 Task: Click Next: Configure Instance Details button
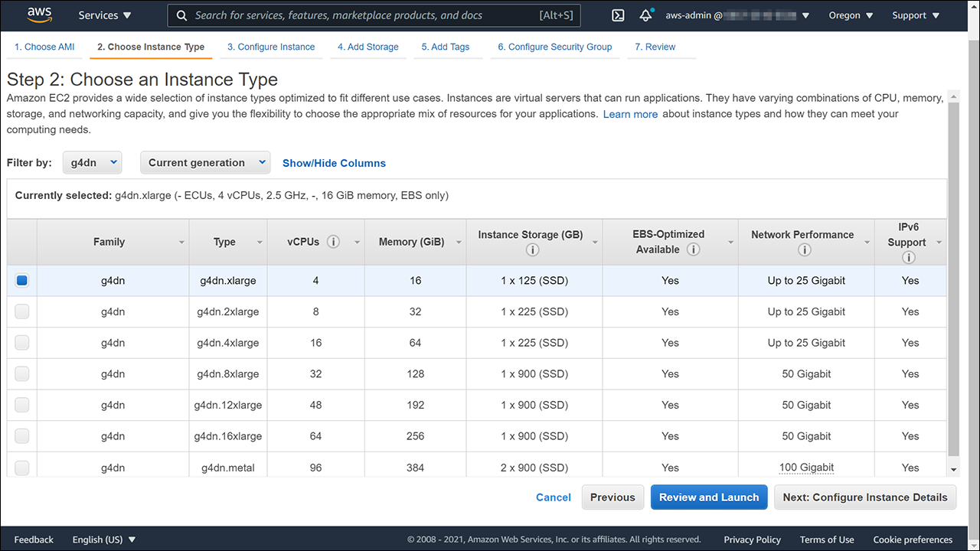tap(865, 497)
